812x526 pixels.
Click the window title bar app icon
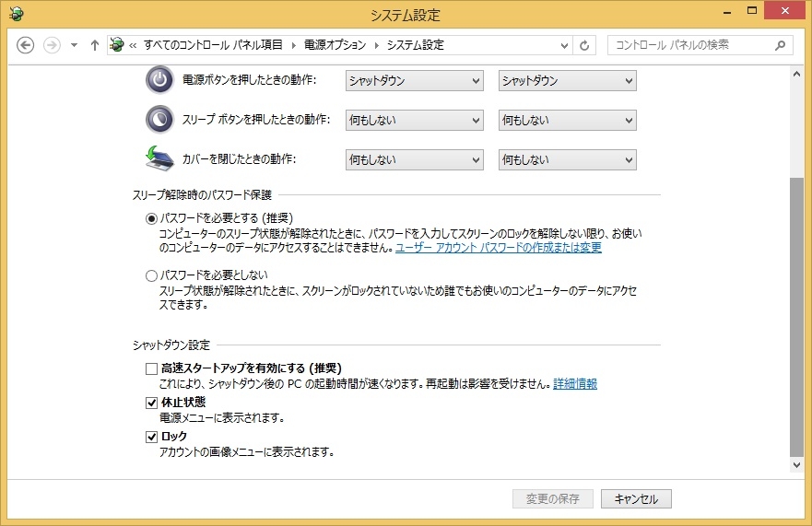(x=16, y=14)
